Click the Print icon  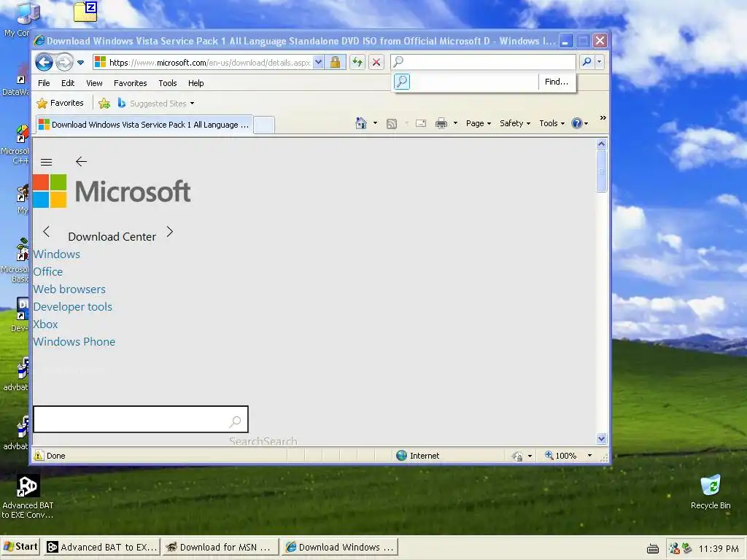(x=441, y=123)
